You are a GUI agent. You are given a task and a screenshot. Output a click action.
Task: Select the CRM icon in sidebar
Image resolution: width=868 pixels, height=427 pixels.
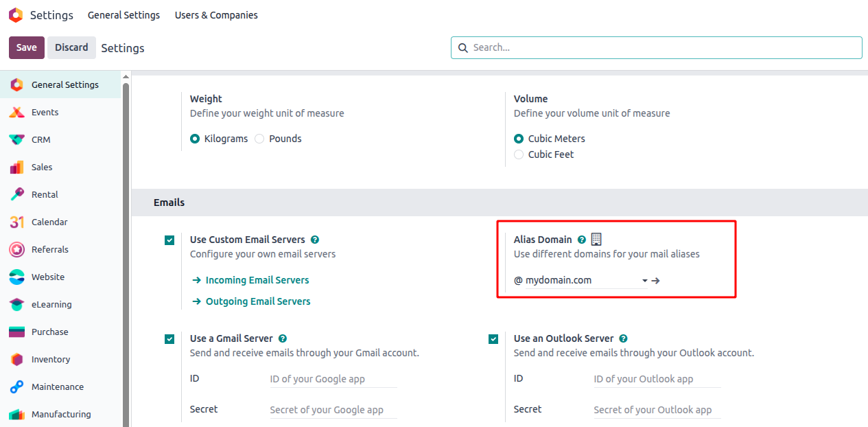pyautogui.click(x=17, y=140)
